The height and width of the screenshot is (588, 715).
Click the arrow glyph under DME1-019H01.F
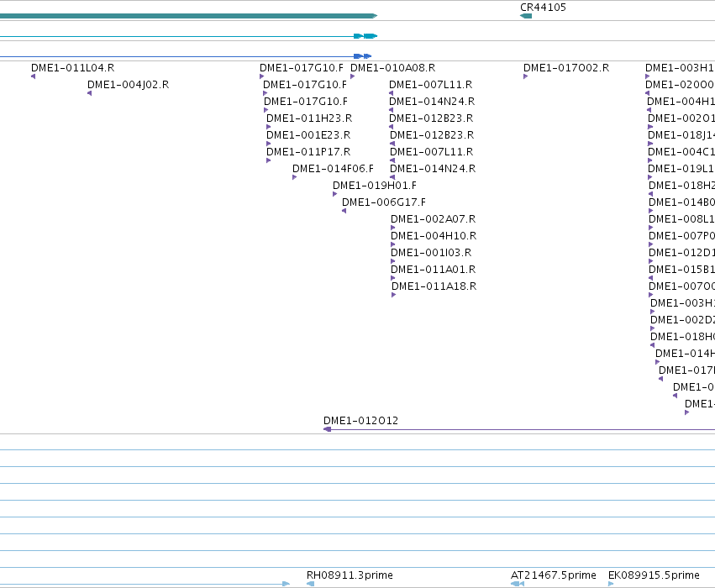[x=334, y=194]
